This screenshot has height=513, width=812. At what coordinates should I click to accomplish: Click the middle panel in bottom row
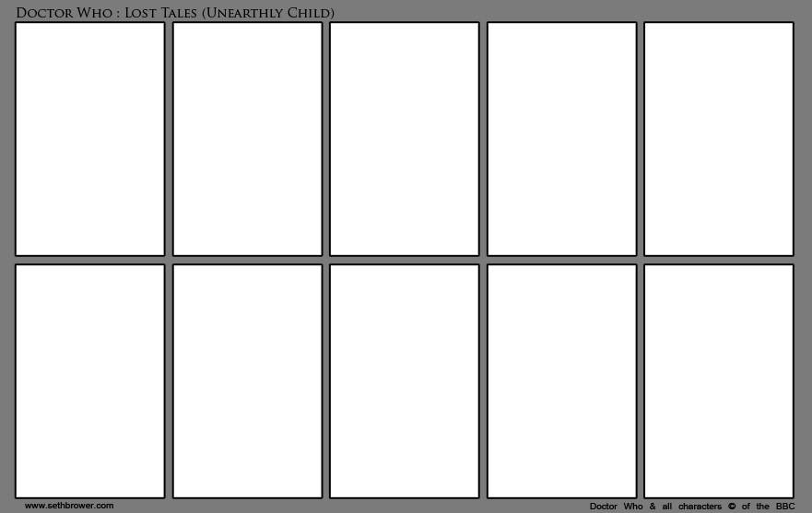coord(405,381)
